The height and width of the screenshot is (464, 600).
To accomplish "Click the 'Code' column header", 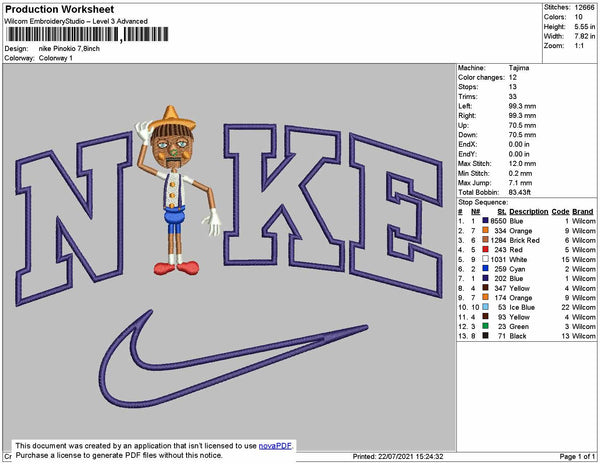I will pos(561,212).
